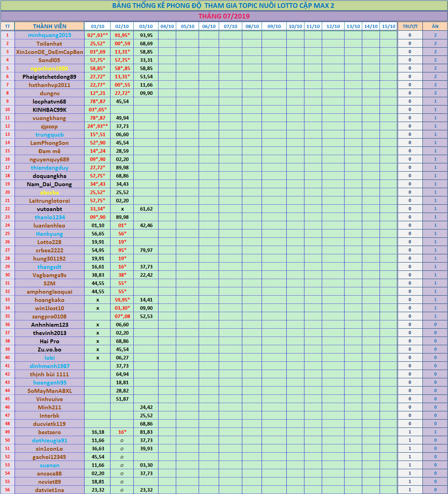Click member name 'locphatvn68'
448x494 pixels.
click(x=50, y=101)
